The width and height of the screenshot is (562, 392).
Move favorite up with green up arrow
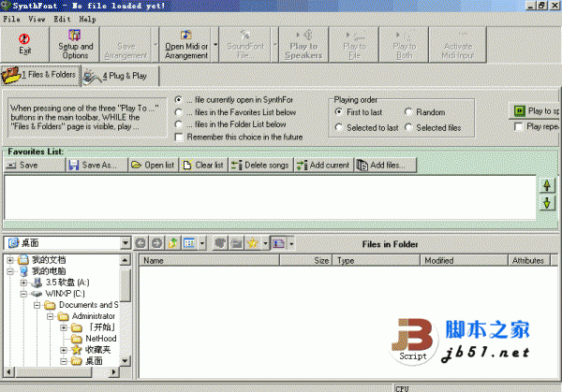pyautogui.click(x=547, y=185)
